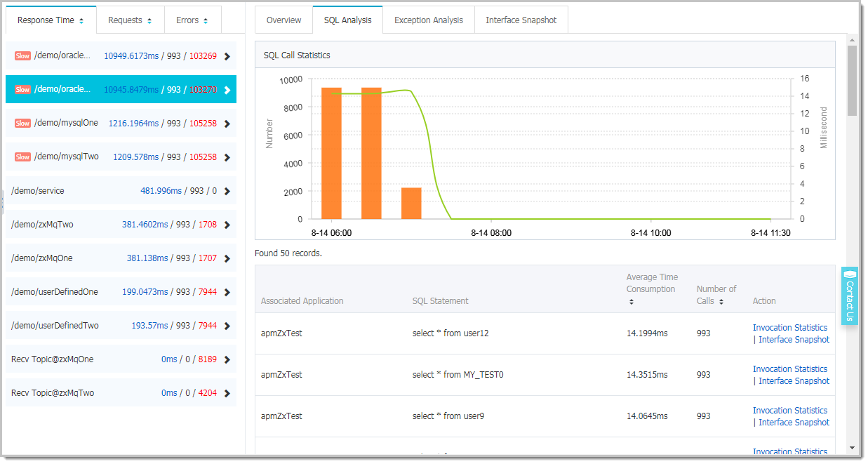Click the red error count 4204
Screen dimensions: 868x464
[x=208, y=393]
